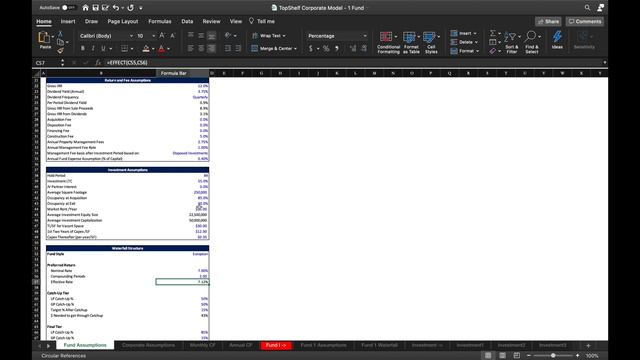The image size is (640, 360).
Task: Click the Share button
Action: [548, 21]
